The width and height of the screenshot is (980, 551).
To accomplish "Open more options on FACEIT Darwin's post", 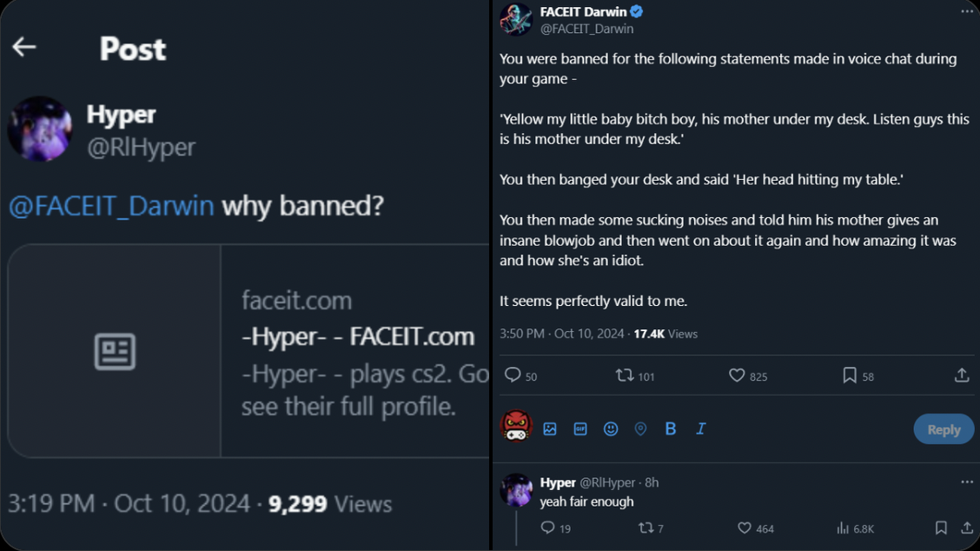I will coord(967,12).
